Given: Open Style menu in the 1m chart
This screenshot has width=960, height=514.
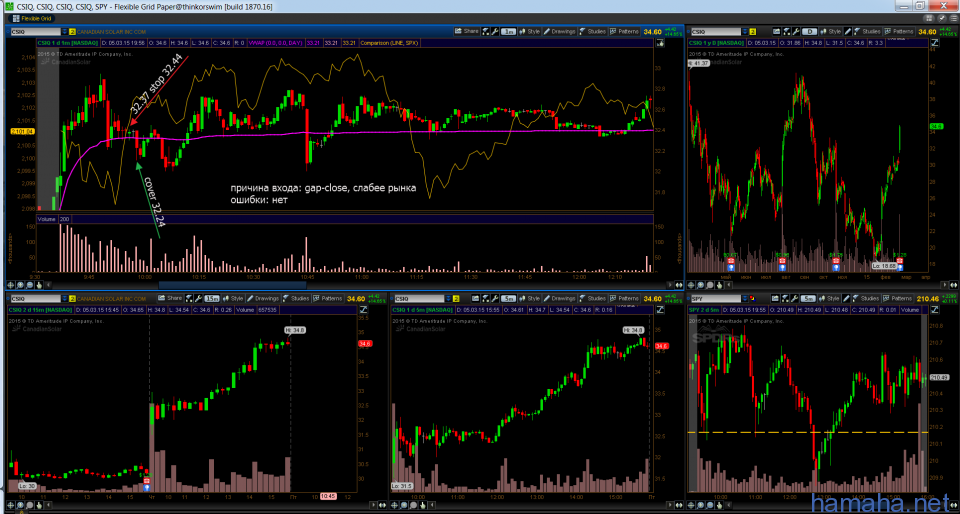Looking at the screenshot, I should pos(530,31).
